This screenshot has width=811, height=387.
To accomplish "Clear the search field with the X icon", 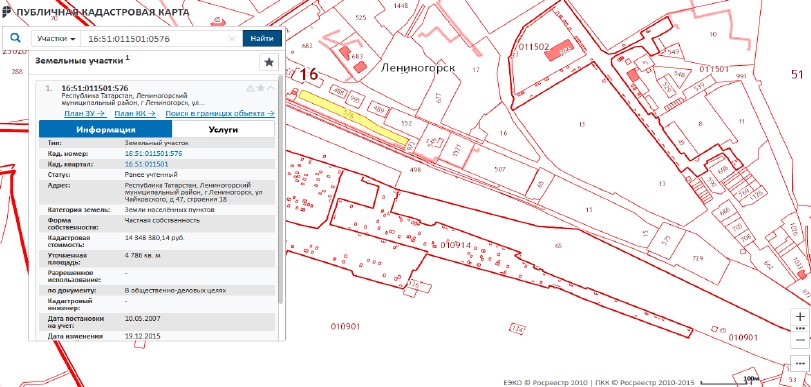I will 232,39.
